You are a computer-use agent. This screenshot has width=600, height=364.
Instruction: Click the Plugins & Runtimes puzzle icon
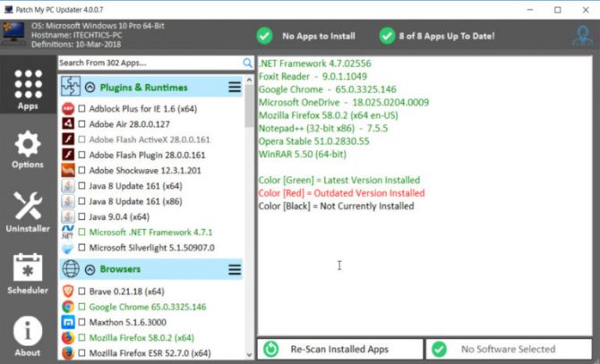click(71, 87)
